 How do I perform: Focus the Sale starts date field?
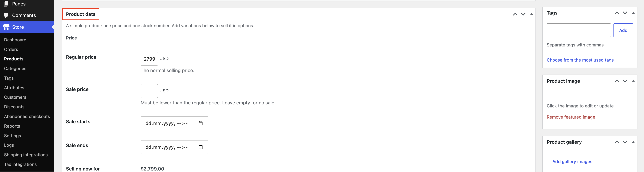[174, 123]
